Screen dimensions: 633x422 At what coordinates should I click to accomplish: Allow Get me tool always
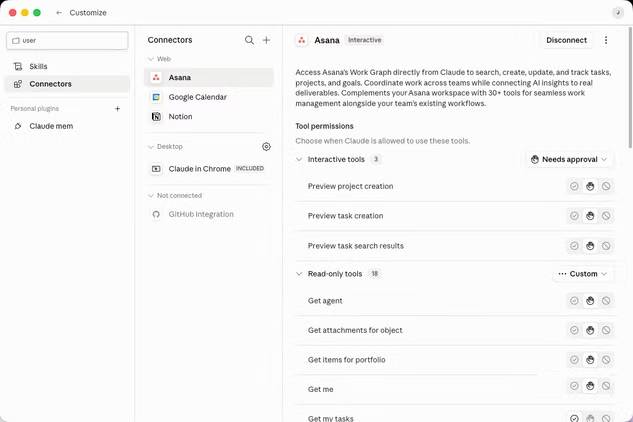[574, 386]
